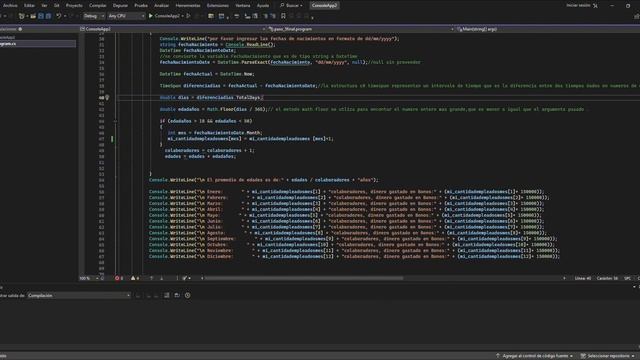Click the Línea 40 status indicator
The width and height of the screenshot is (640, 360).
582,278
